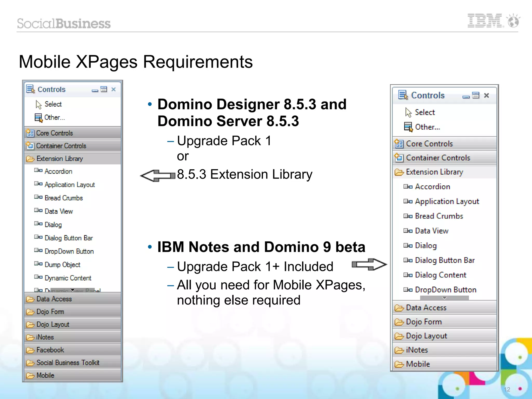Click the Other... icon in left Controls panel
Screen dimensions: 532x399
[38, 118]
